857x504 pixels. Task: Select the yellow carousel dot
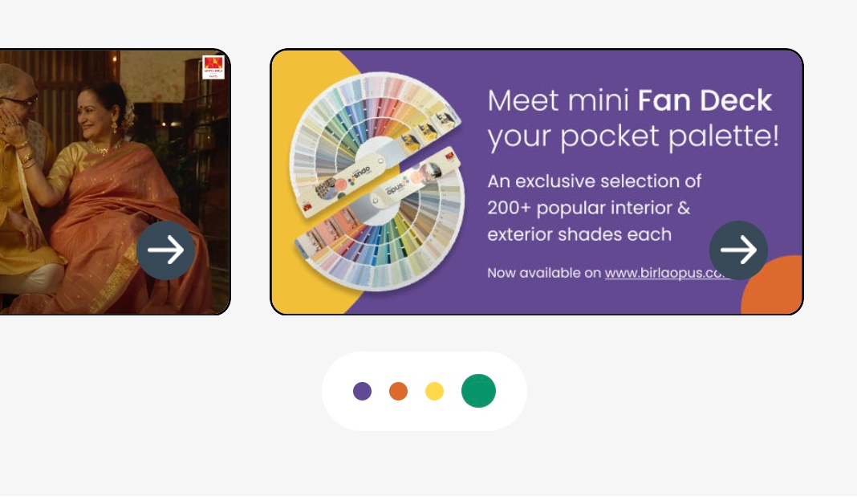click(434, 391)
